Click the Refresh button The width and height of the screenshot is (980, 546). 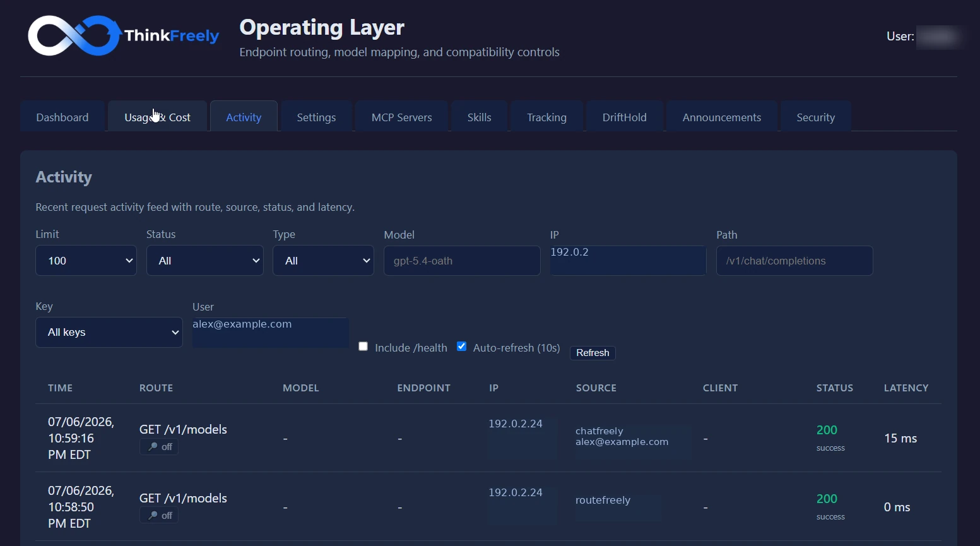point(593,353)
